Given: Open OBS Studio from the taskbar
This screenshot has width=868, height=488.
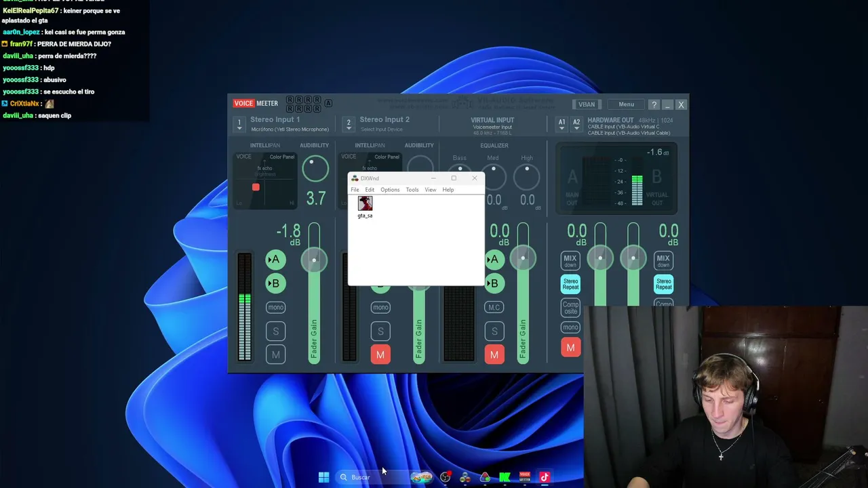Looking at the screenshot, I should 445,477.
